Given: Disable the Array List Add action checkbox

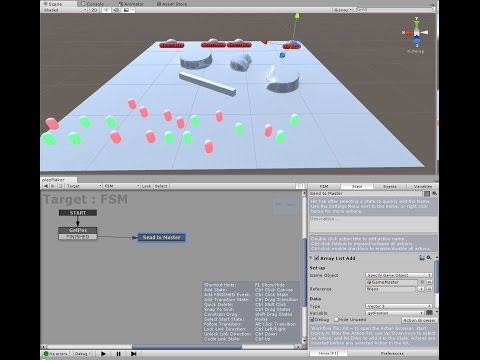Looking at the screenshot, I should point(317,258).
